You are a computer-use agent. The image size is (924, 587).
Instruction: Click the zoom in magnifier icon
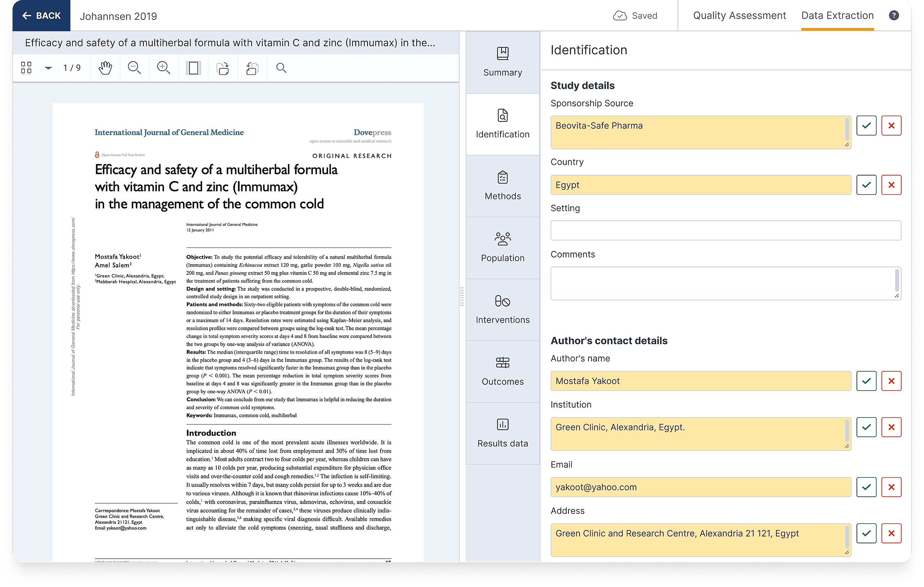(164, 68)
